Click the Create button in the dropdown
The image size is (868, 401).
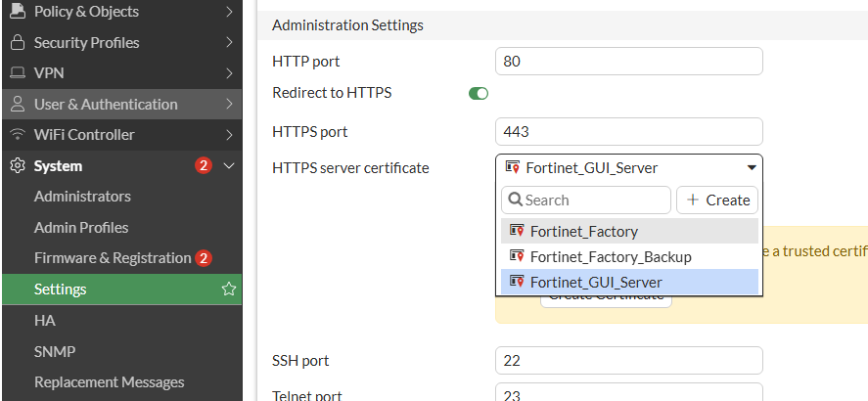point(717,200)
